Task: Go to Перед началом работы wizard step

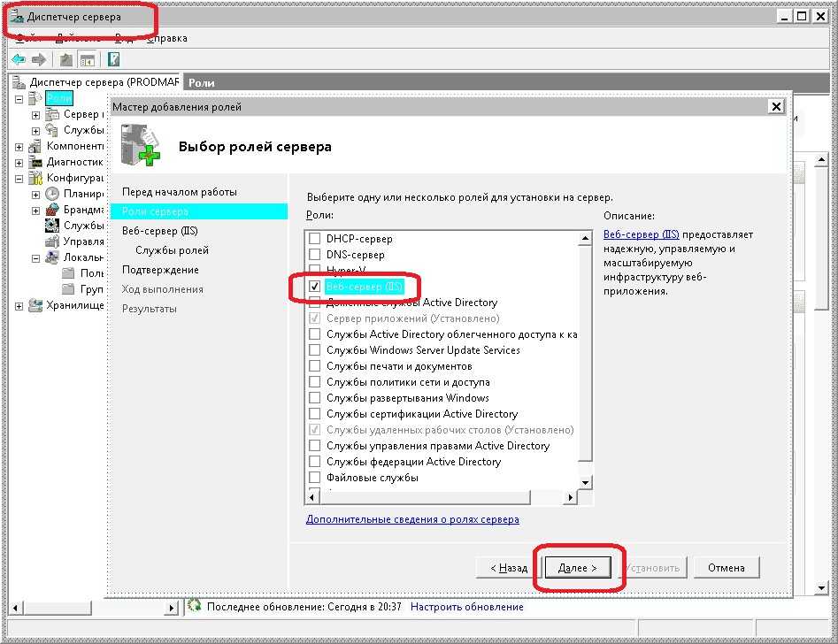Action: pos(180,192)
